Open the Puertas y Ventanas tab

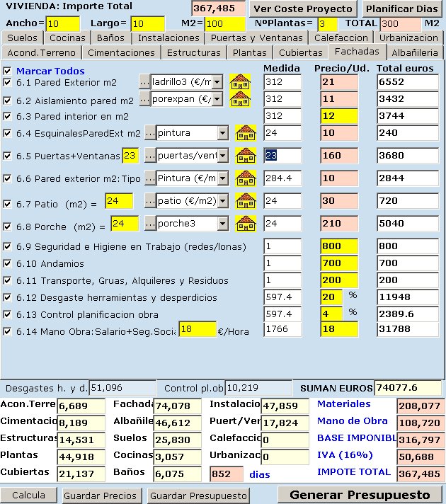tap(256, 38)
